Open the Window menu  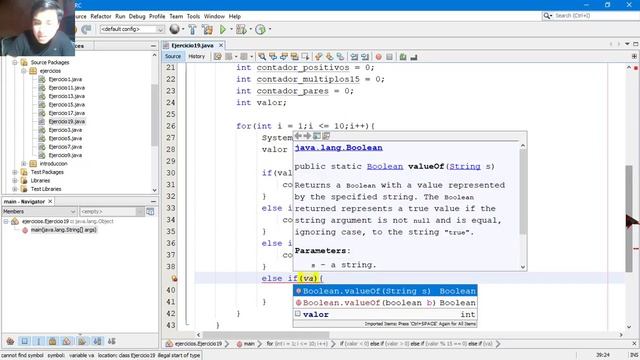click(x=214, y=16)
